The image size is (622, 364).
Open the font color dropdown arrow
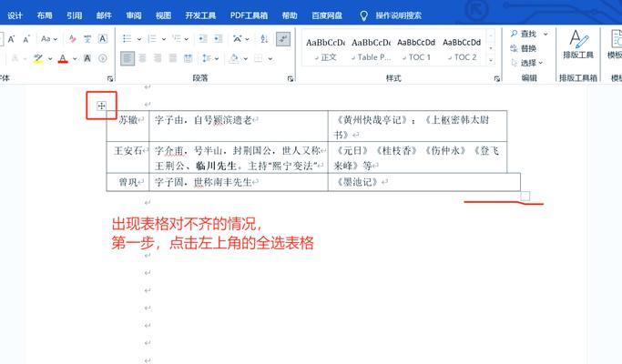click(x=75, y=58)
